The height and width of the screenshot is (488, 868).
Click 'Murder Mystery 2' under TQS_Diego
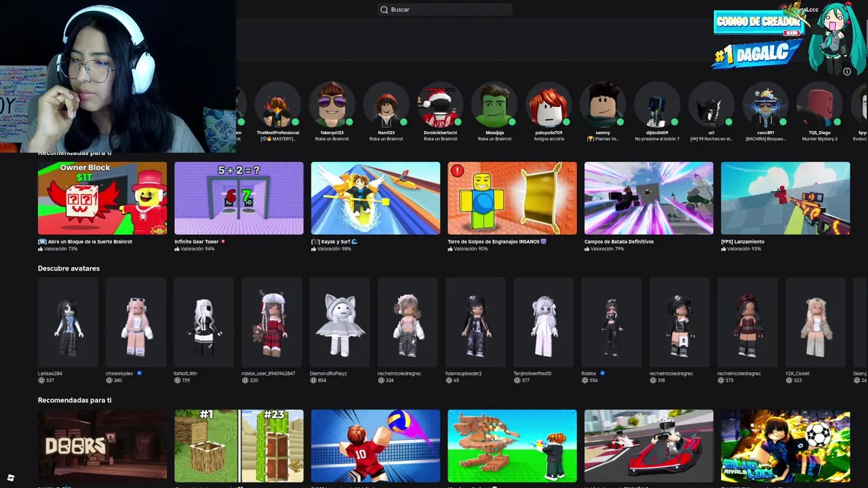tap(820, 139)
